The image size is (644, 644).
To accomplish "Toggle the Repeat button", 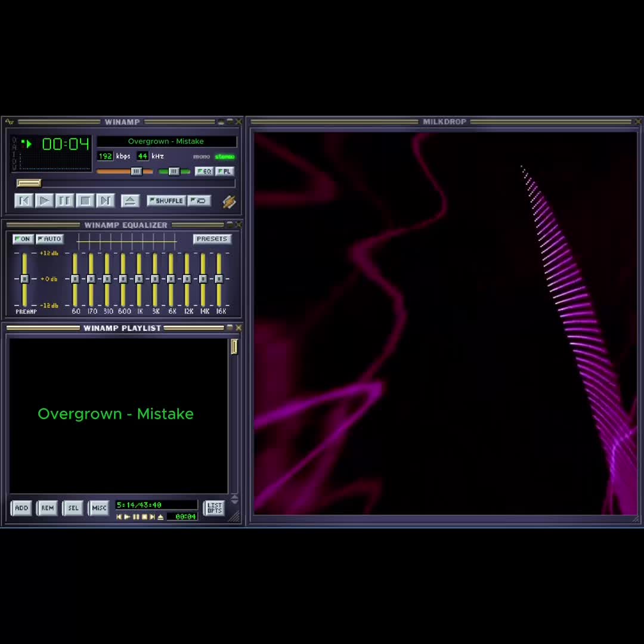I will tap(199, 200).
